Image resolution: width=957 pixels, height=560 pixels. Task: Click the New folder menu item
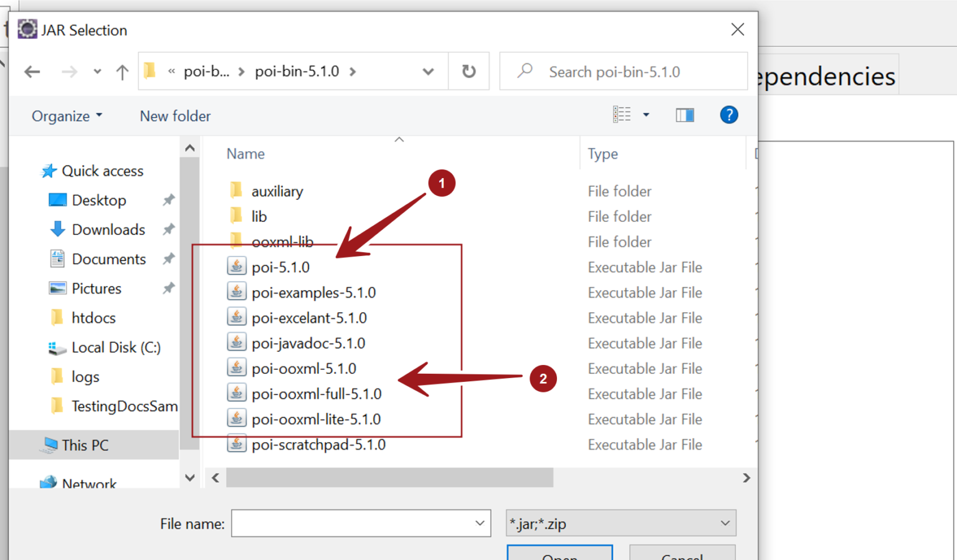tap(175, 116)
